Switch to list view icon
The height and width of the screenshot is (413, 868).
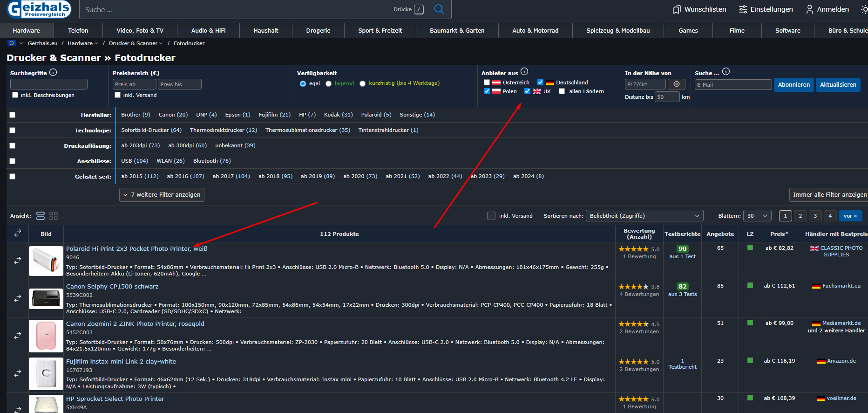coord(41,216)
